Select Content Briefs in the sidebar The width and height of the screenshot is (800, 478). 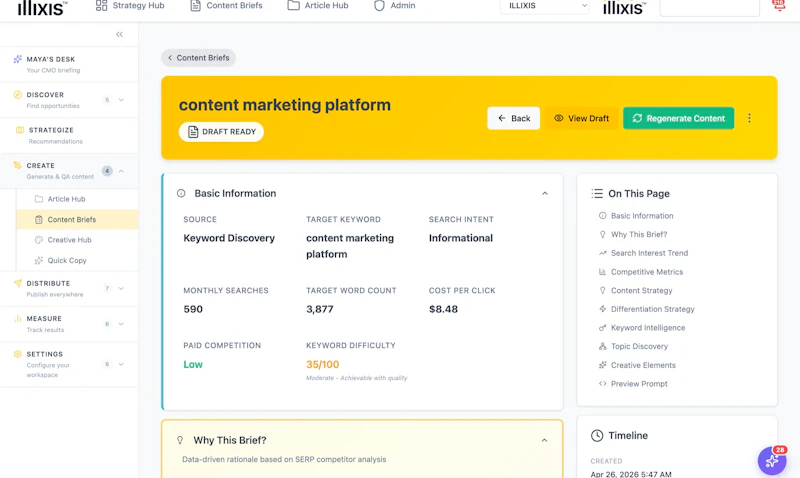tap(78, 219)
